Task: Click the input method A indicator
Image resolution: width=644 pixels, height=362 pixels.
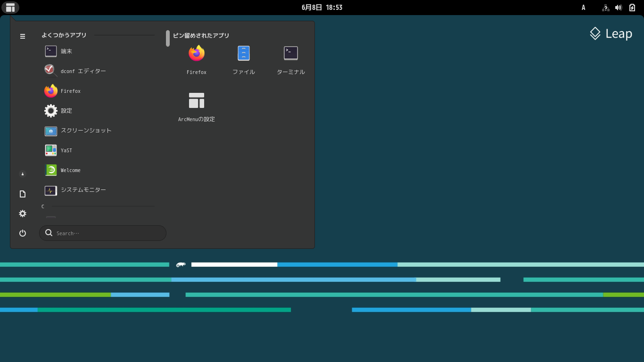Action: click(583, 8)
